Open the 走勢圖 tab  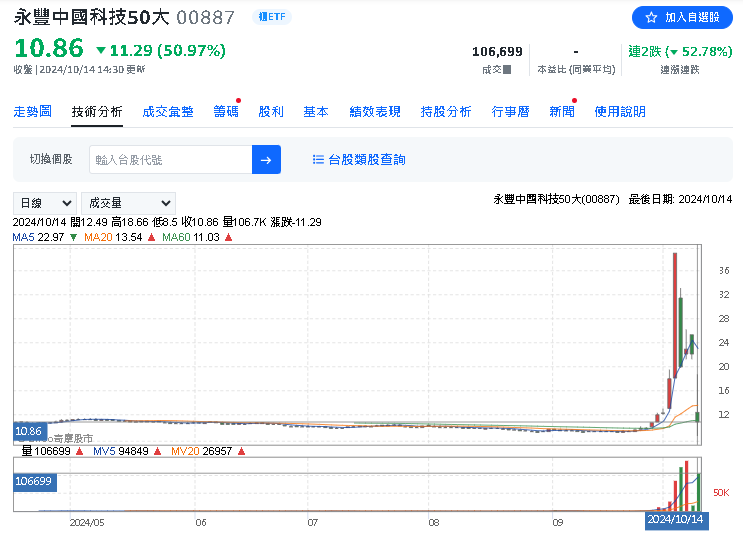33,111
